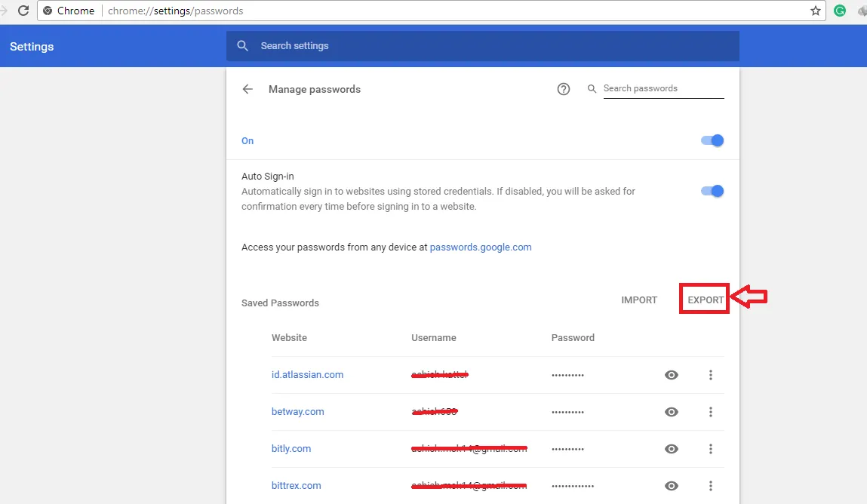Image resolution: width=867 pixels, height=504 pixels.
Task: Click the address bar URL chrome://settings/passwords
Action: (175, 11)
